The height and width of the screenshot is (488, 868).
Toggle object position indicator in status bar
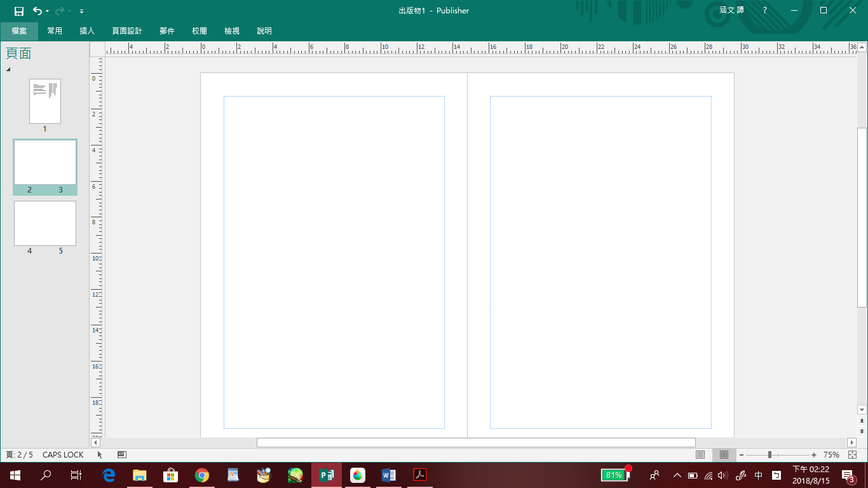(x=100, y=455)
